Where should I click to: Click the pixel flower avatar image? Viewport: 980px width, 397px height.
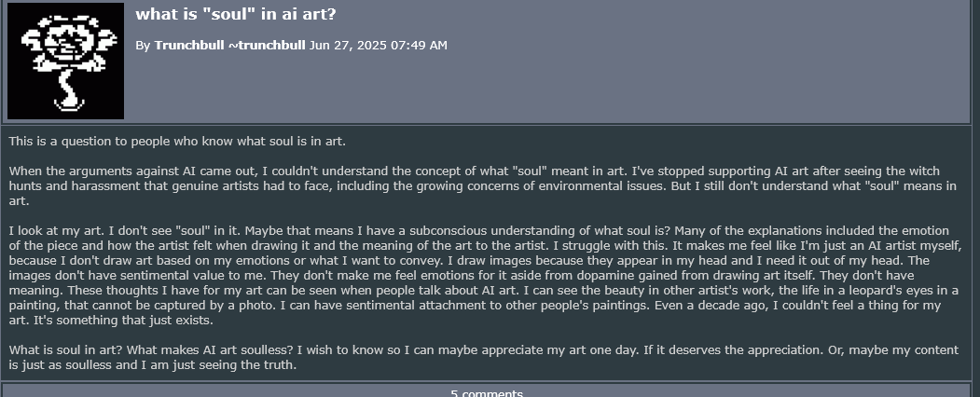point(65,61)
